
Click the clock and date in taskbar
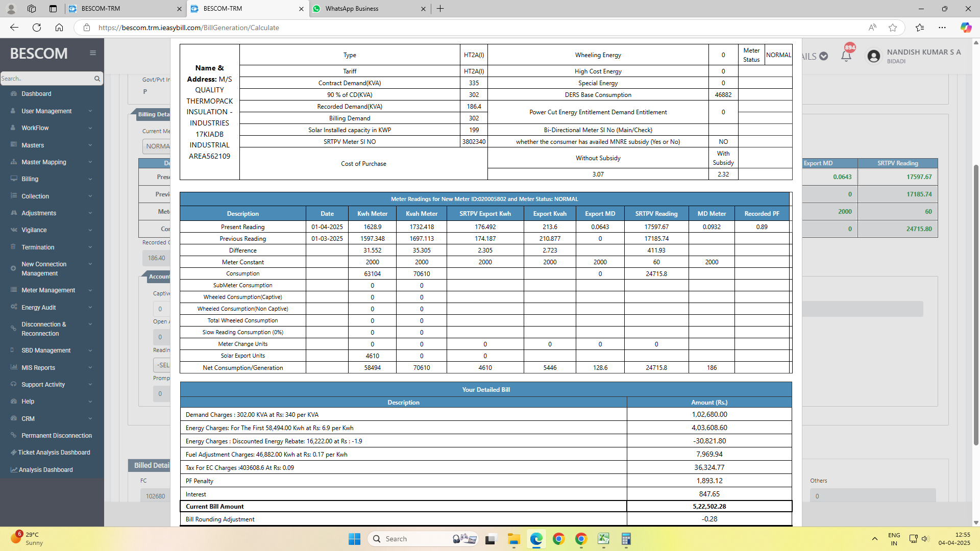click(954, 539)
